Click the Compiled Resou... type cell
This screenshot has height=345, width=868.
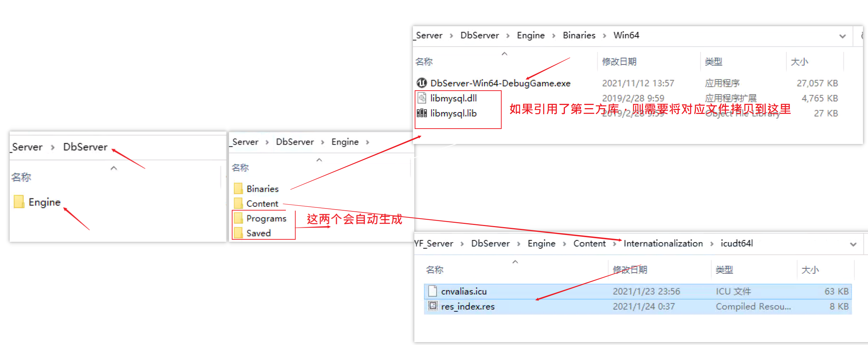click(x=753, y=306)
